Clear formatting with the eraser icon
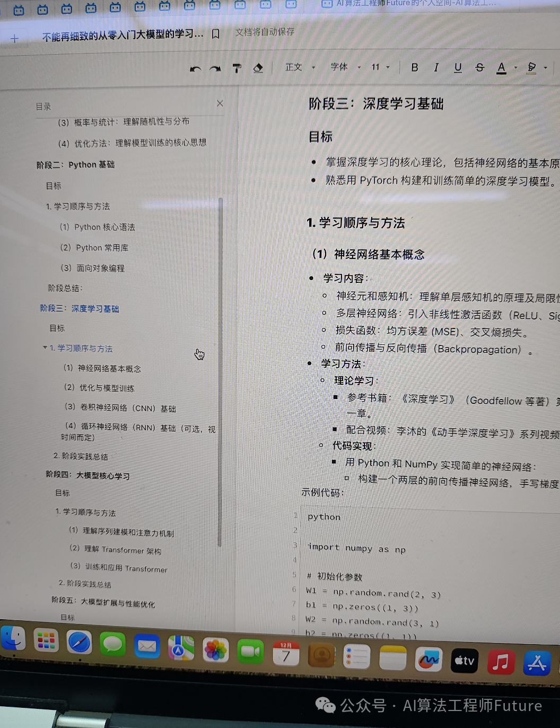The width and height of the screenshot is (560, 728). (258, 68)
